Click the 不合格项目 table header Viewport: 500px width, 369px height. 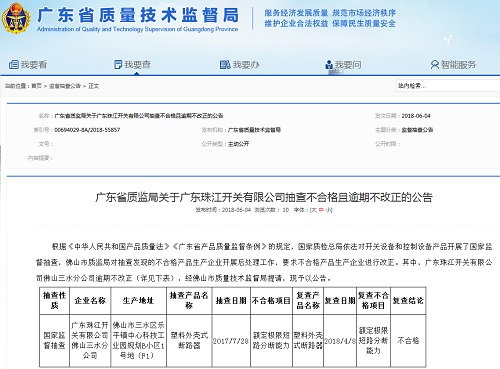click(x=271, y=300)
